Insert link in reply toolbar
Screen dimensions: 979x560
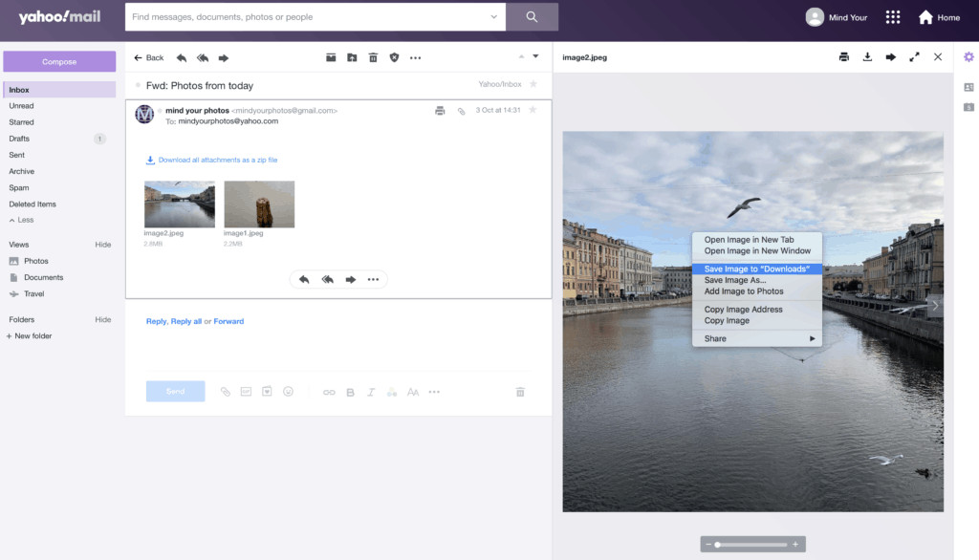pos(329,392)
